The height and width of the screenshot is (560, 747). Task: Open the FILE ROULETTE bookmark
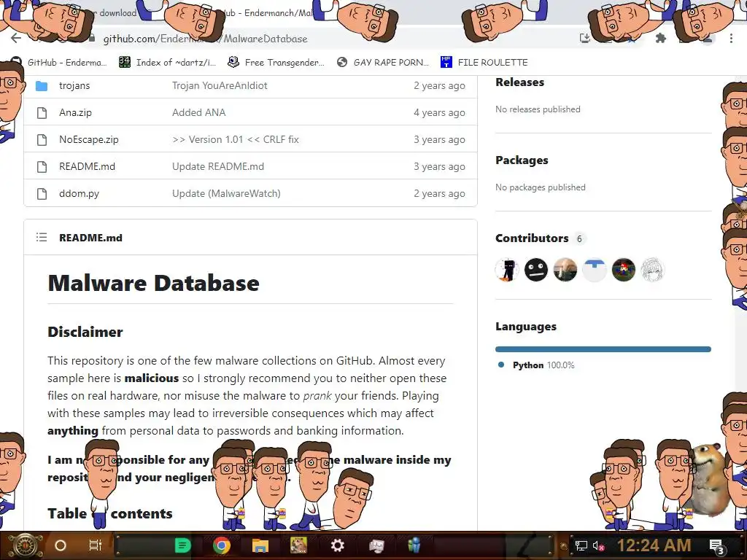485,63
